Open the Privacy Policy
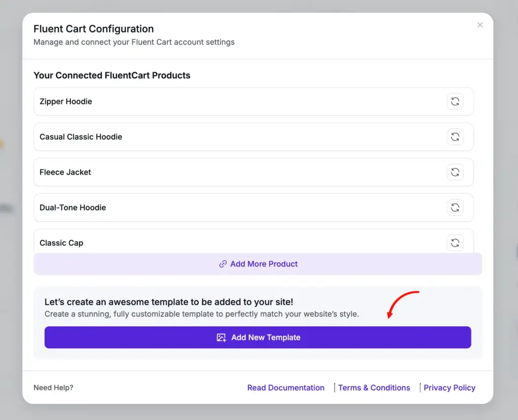The width and height of the screenshot is (518, 420). [449, 388]
